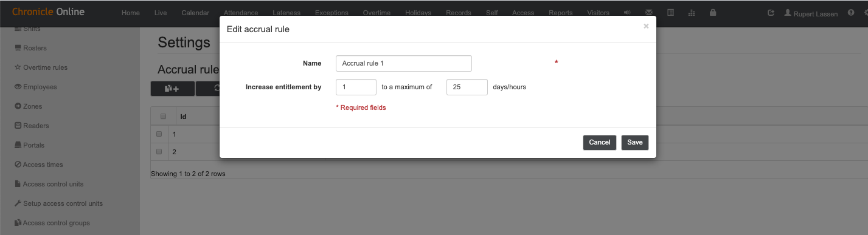
Task: Click the padlock icon in navbar
Action: pyautogui.click(x=713, y=13)
